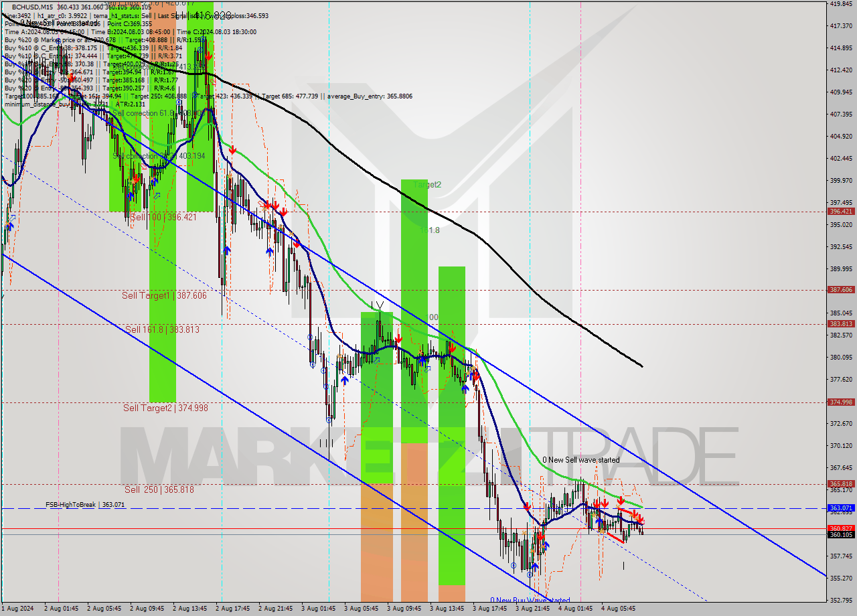Click the red 383.813 price tag

tap(841, 323)
